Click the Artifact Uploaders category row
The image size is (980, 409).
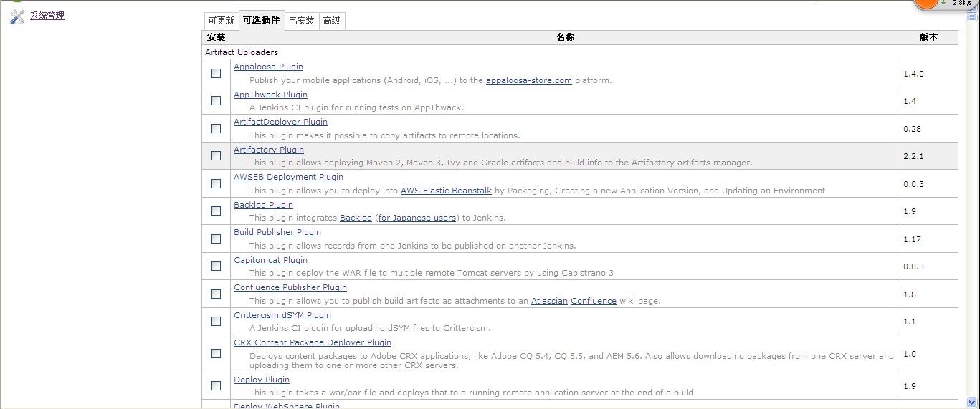[x=580, y=52]
